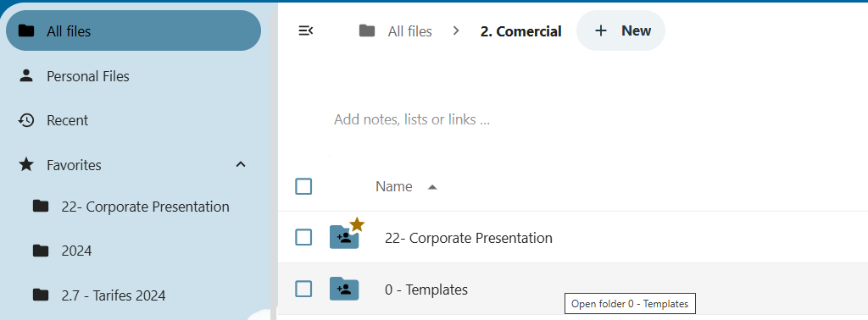This screenshot has width=868, height=320.
Task: Select All files in the sidebar
Action: coord(133,31)
